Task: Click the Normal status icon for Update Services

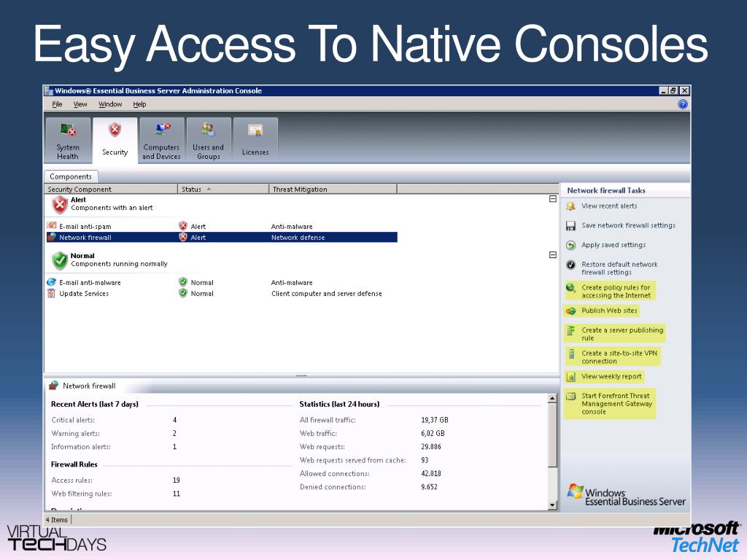Action: tap(183, 293)
